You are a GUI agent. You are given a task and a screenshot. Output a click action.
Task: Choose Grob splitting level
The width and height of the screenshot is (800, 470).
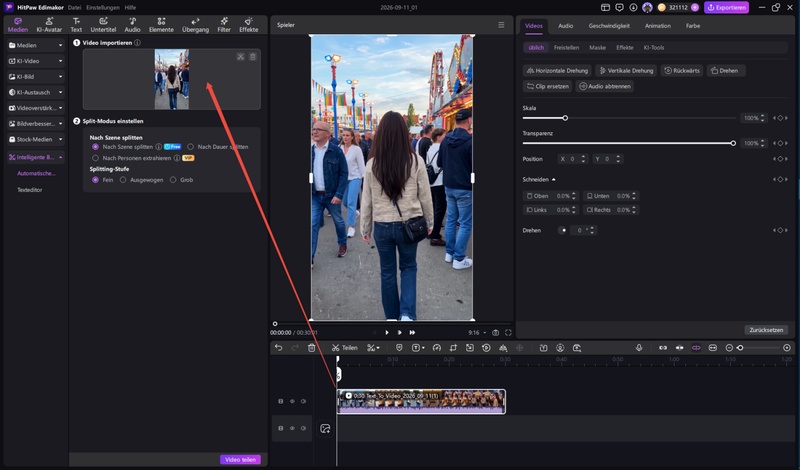(x=173, y=180)
